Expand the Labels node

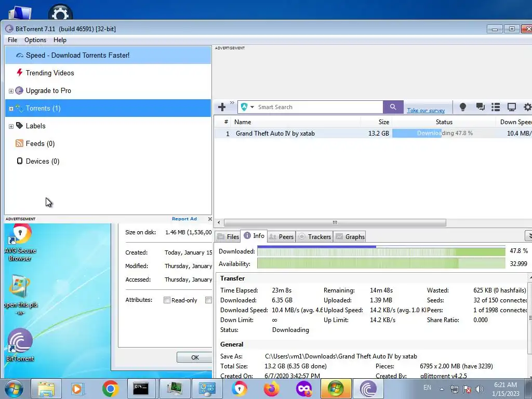tap(11, 126)
